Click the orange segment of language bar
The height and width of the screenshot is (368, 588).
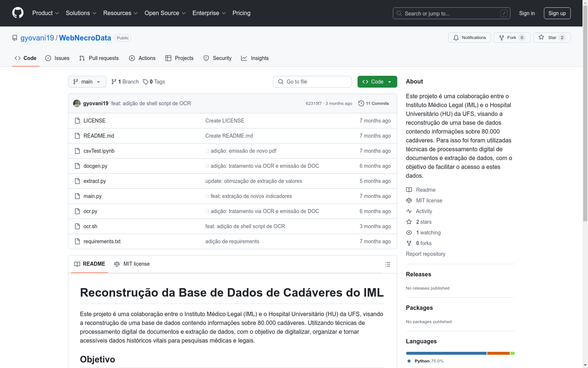click(498, 353)
